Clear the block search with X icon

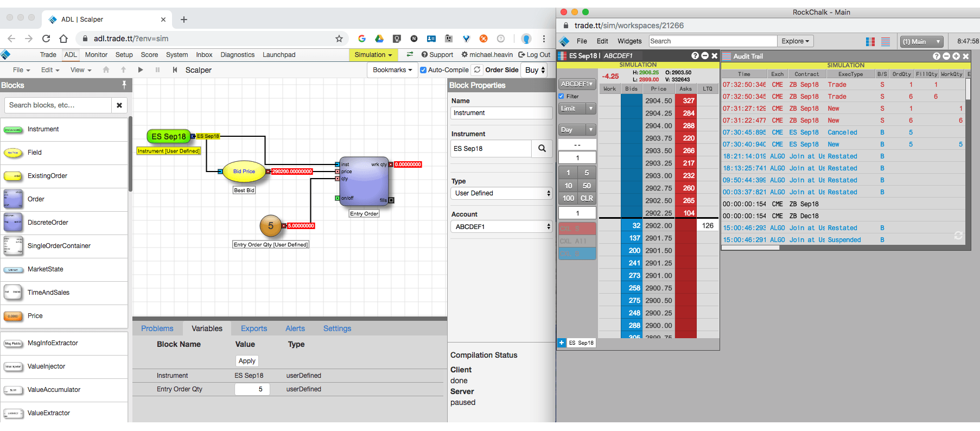(119, 105)
